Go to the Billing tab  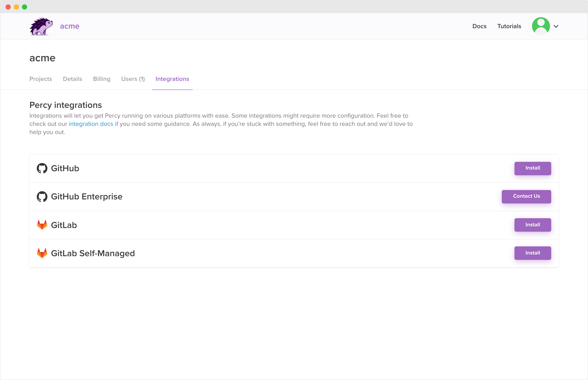coord(101,79)
